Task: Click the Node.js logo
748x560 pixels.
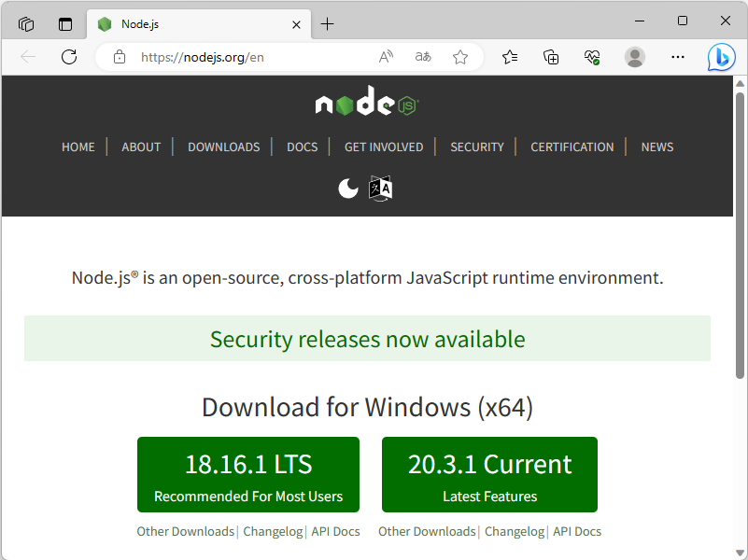Action: click(x=367, y=103)
